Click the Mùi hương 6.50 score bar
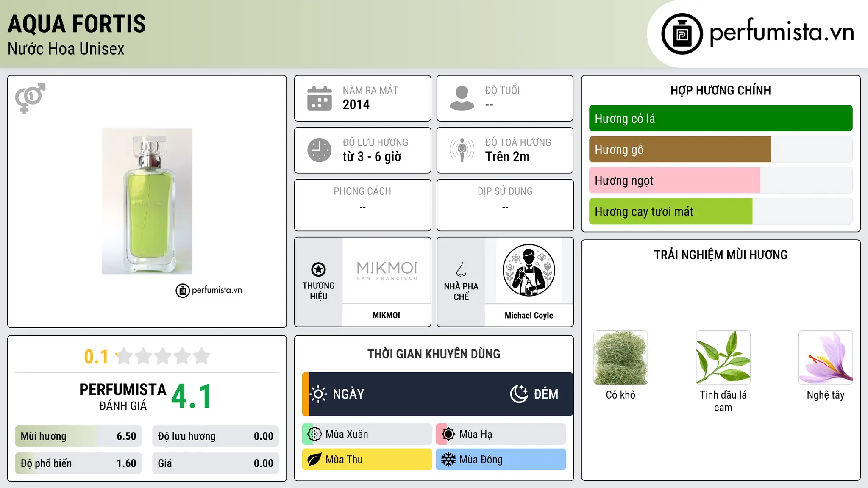This screenshot has width=868, height=488. click(x=78, y=436)
